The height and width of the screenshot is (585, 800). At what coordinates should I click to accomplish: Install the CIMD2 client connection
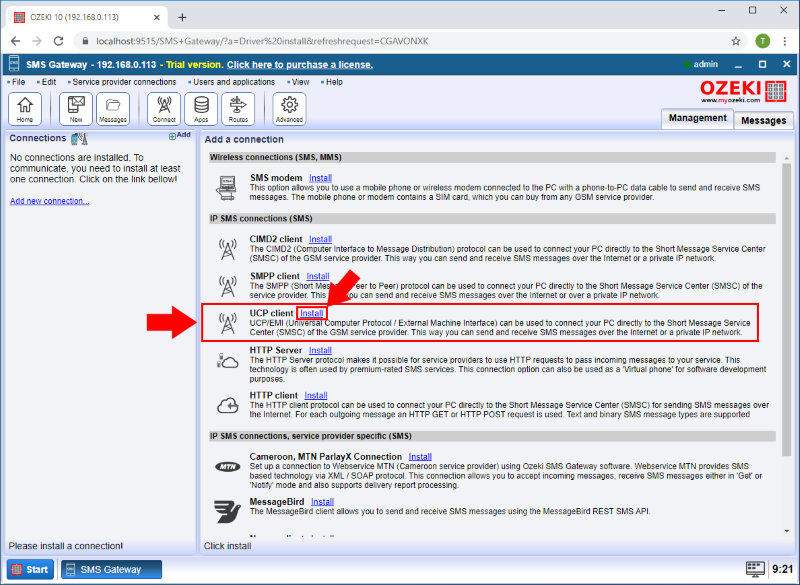coord(320,239)
